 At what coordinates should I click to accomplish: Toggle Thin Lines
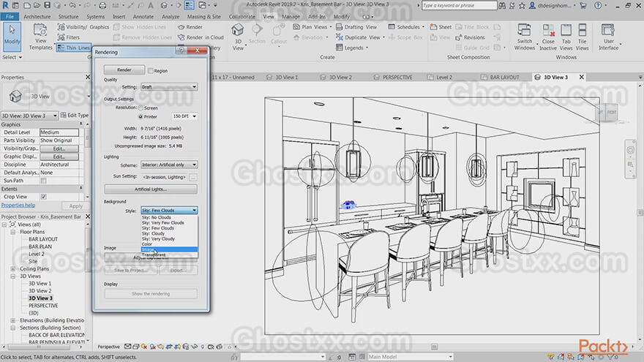[x=73, y=48]
